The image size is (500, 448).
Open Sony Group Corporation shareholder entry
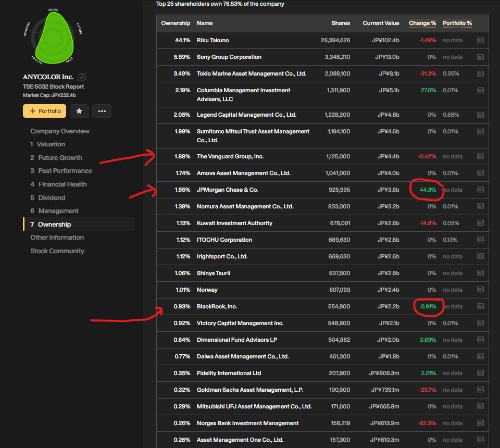229,57
